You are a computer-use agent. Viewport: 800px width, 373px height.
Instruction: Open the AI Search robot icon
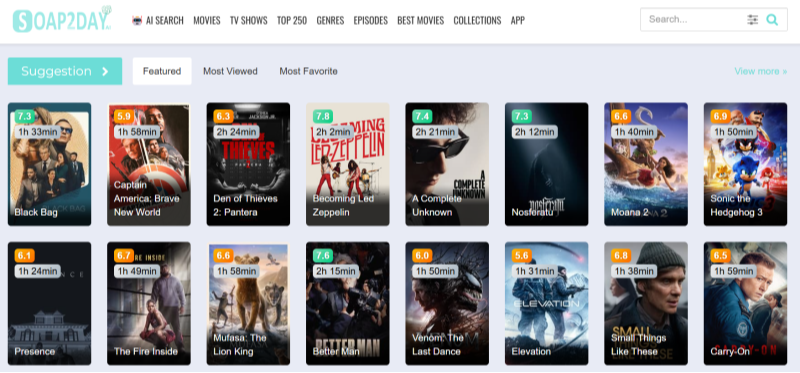[137, 20]
